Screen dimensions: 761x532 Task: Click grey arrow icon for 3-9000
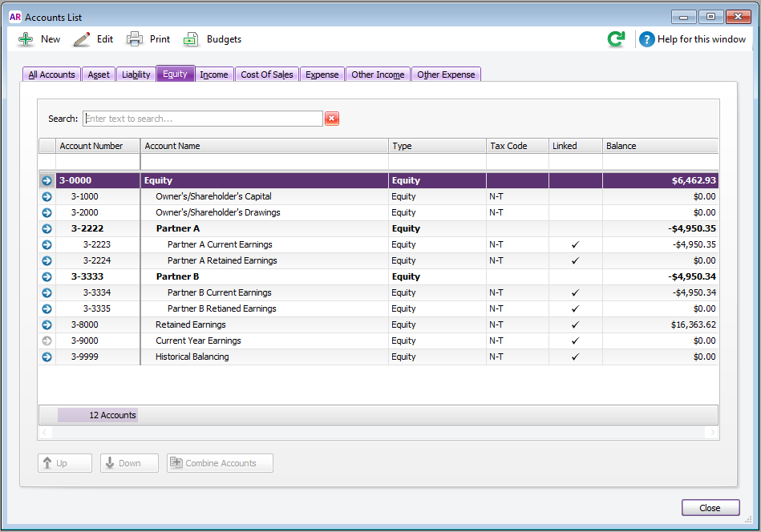point(47,341)
